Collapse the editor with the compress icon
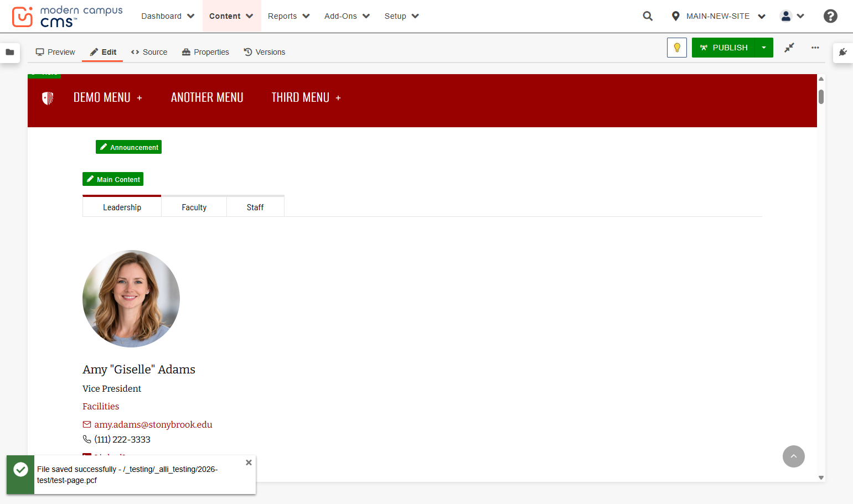The image size is (853, 504). tap(789, 48)
